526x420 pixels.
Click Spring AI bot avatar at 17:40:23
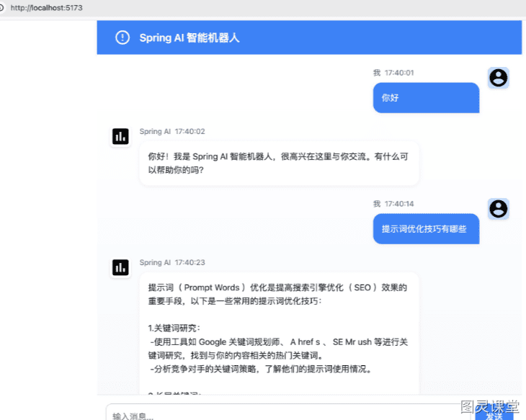(x=120, y=268)
